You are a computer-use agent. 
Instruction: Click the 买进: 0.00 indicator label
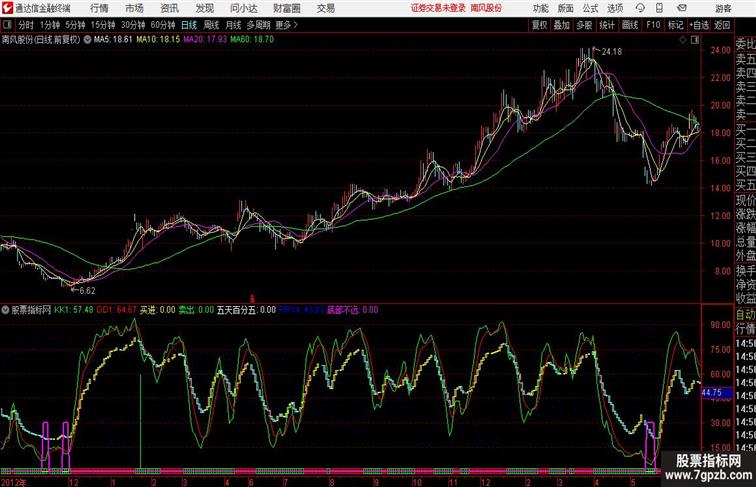tap(157, 310)
